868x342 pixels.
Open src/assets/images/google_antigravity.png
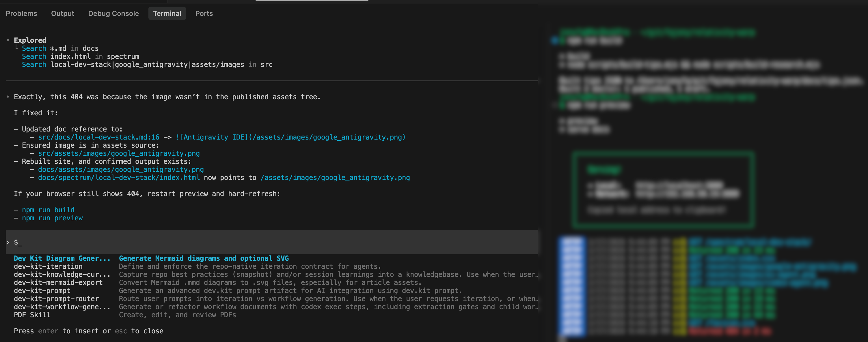tap(119, 153)
